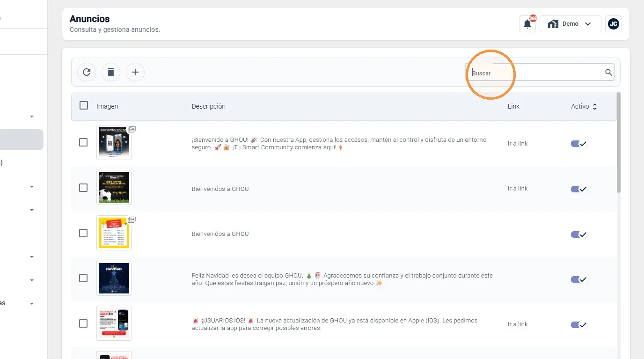
Task: Check the yellow image announcement row checkbox
Action: tap(83, 233)
